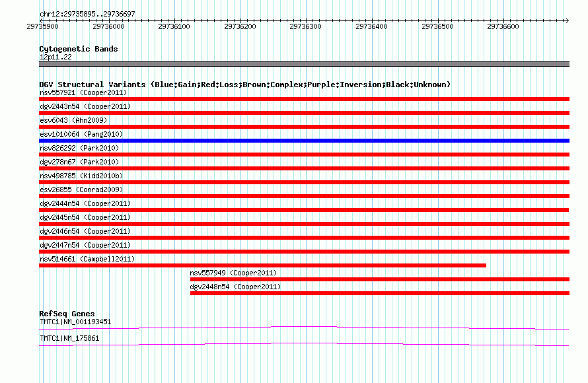Open the Cytogenetic Bands track title

(79, 49)
